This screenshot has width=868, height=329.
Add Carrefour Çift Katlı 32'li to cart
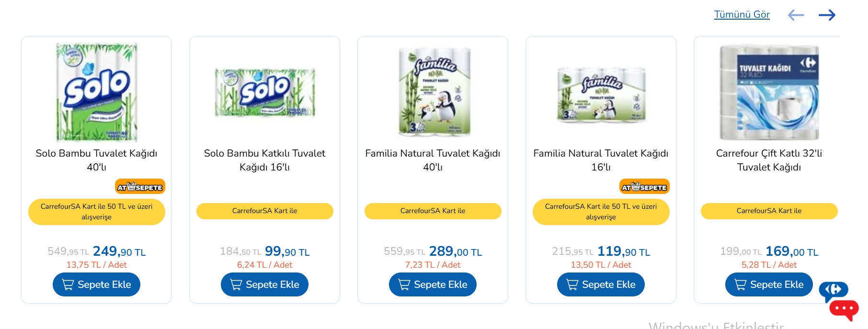point(769,284)
